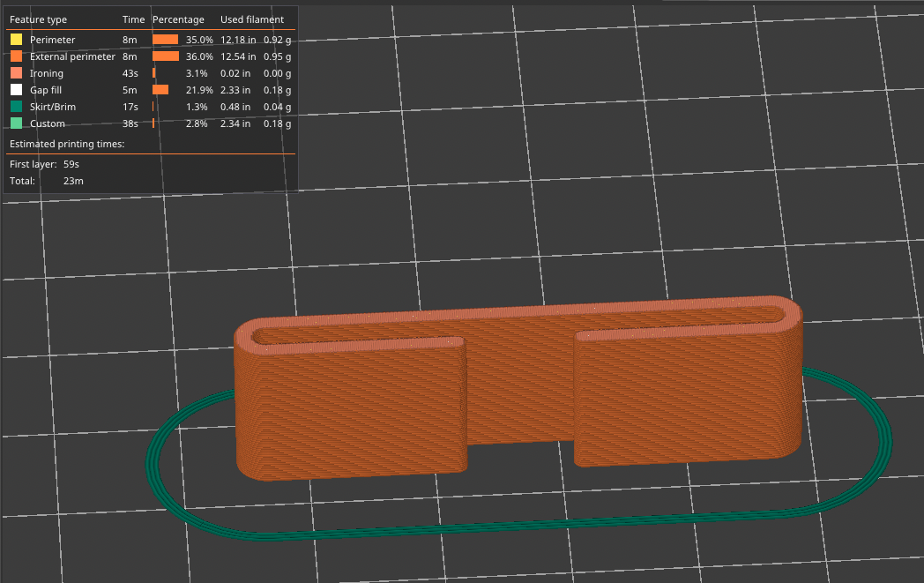Click the Time column header
Screen dimensions: 924x583
[x=134, y=19]
